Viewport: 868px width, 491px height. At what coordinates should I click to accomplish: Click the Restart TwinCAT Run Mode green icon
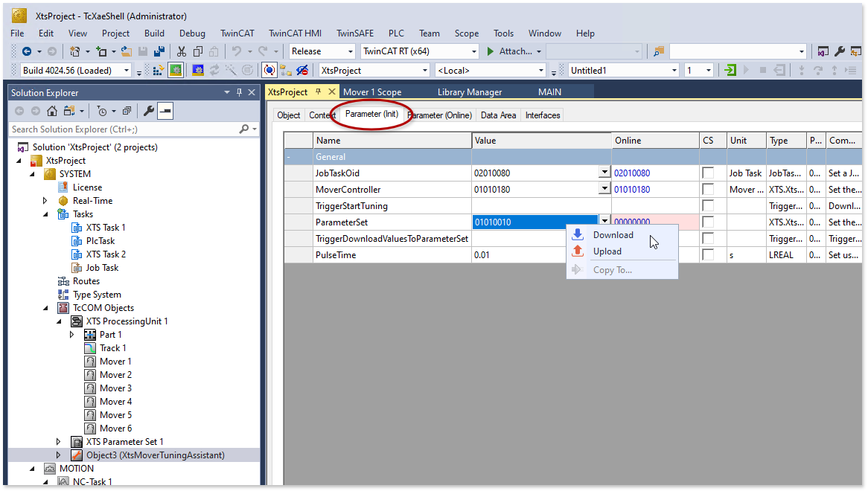(x=176, y=70)
